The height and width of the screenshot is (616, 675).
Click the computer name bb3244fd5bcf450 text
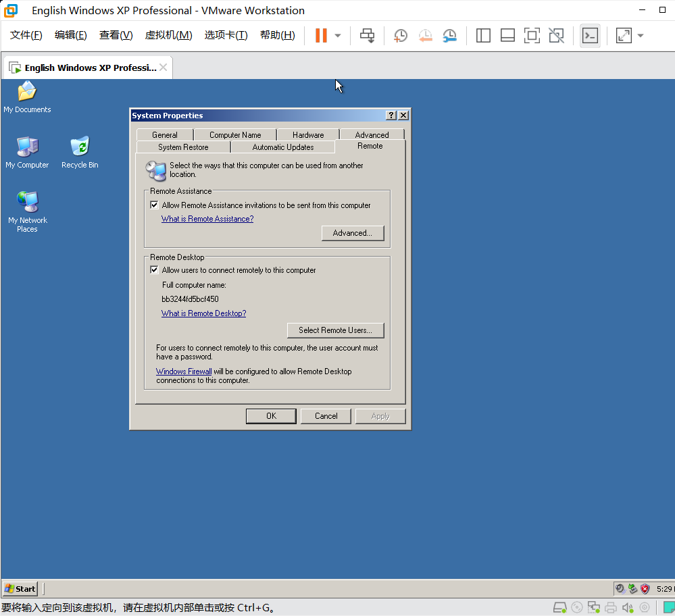tap(190, 299)
